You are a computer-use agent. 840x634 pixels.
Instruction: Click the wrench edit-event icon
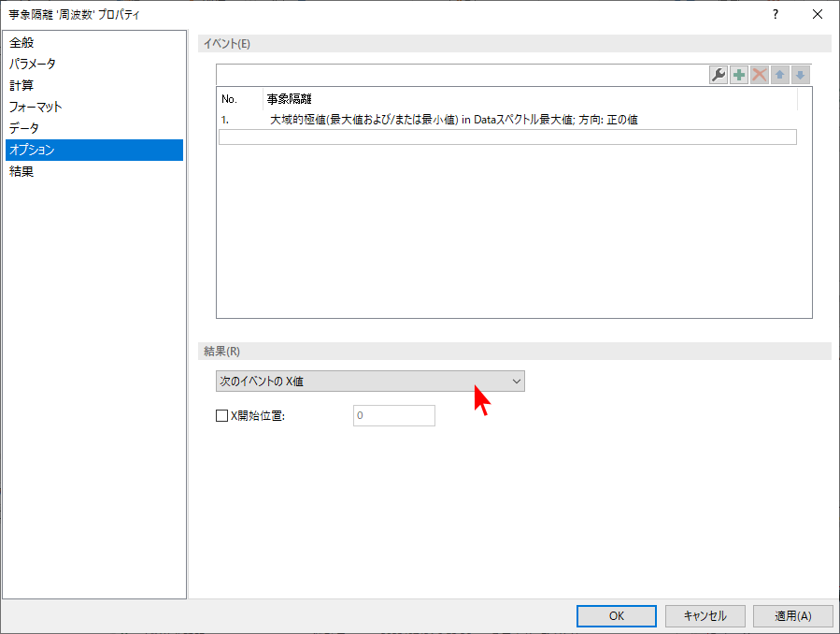(x=719, y=75)
